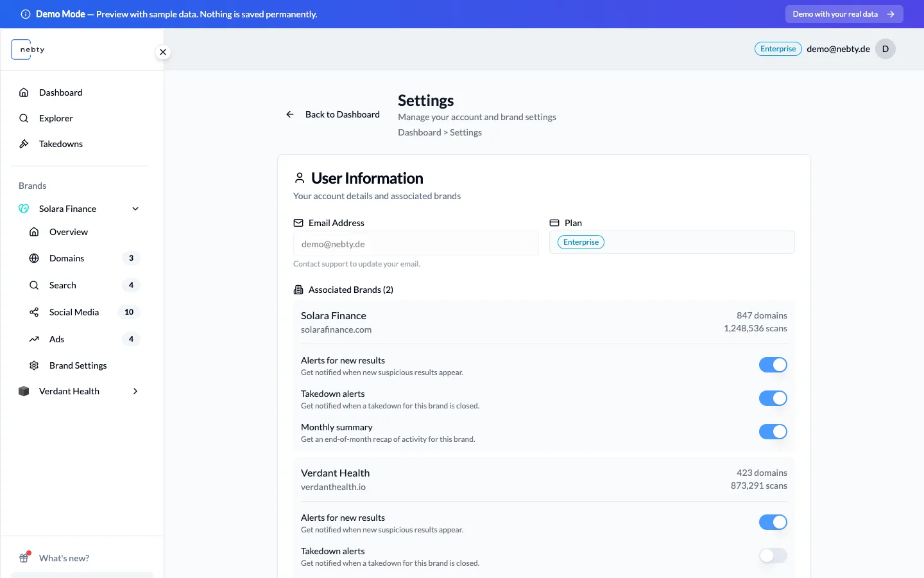Image resolution: width=924 pixels, height=578 pixels.
Task: Click the Dashboard home icon
Action: pyautogui.click(x=24, y=92)
